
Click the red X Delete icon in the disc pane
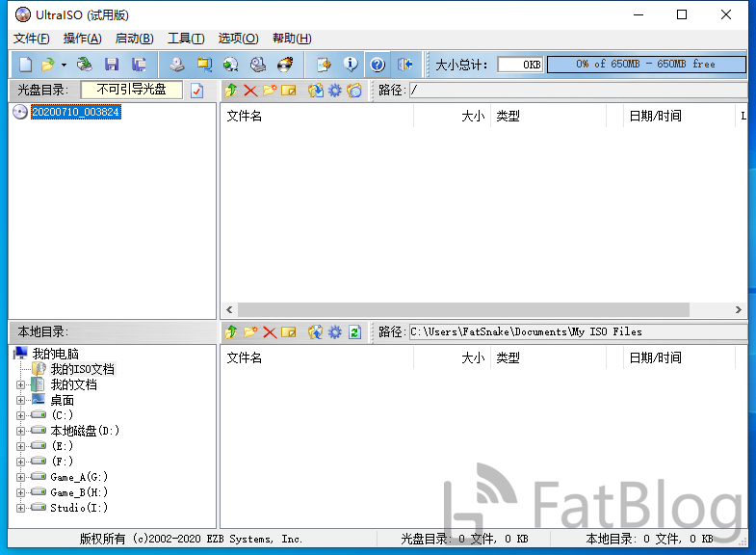(x=250, y=91)
